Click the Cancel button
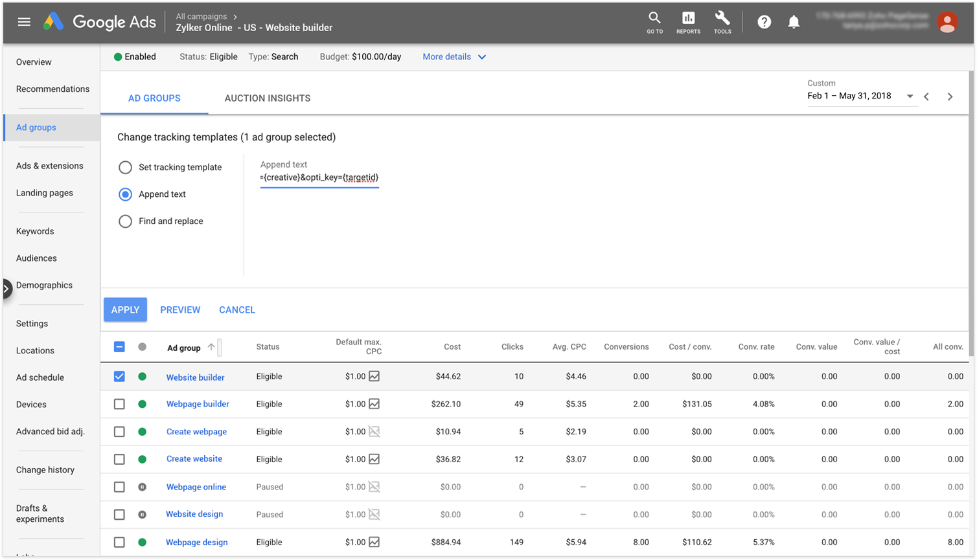This screenshot has height=560, width=977. (237, 310)
